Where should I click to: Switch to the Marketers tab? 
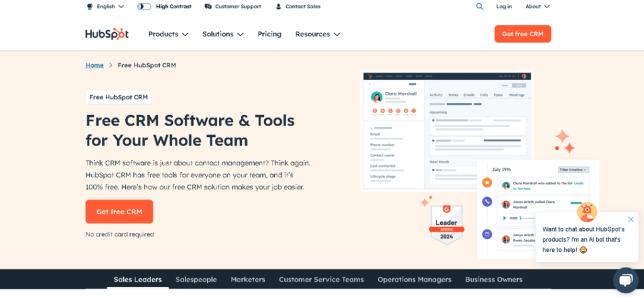248,279
